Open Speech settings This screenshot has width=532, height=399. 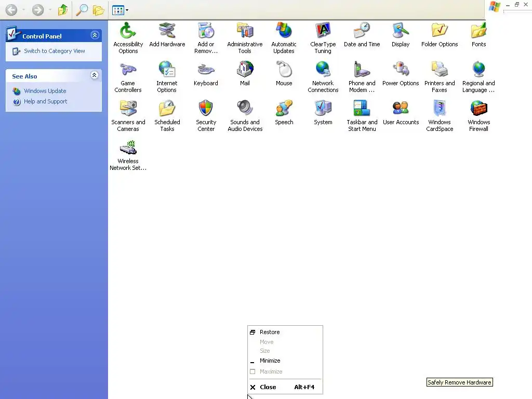(x=284, y=113)
